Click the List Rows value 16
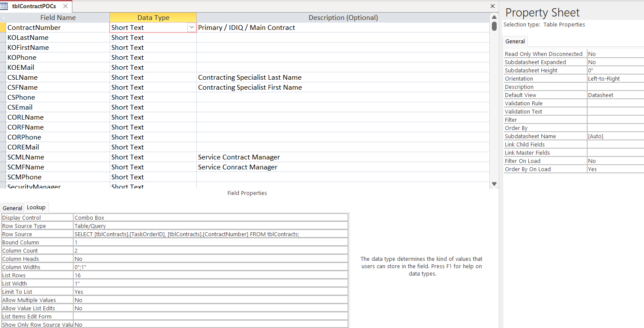The height and width of the screenshot is (328, 644). pos(211,276)
